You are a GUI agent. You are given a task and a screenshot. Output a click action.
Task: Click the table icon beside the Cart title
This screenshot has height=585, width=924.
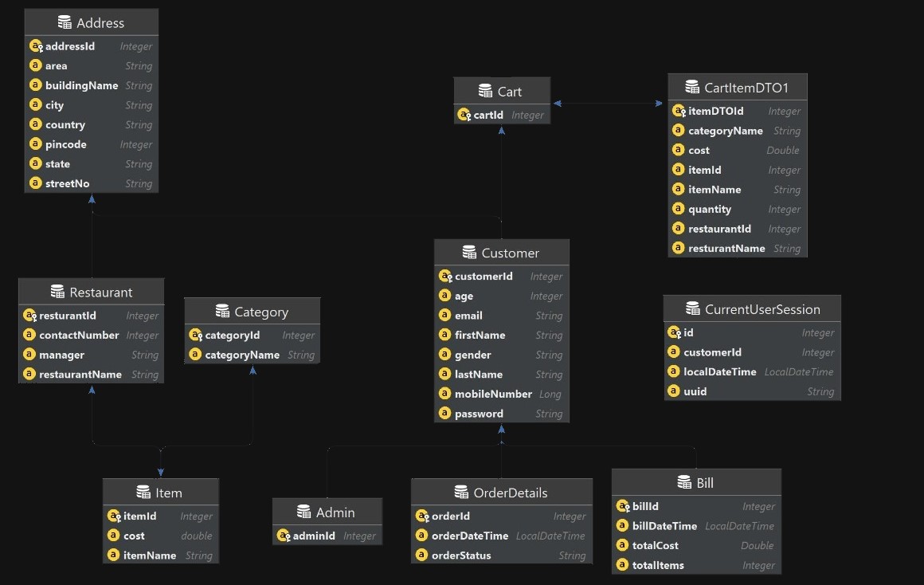click(485, 92)
